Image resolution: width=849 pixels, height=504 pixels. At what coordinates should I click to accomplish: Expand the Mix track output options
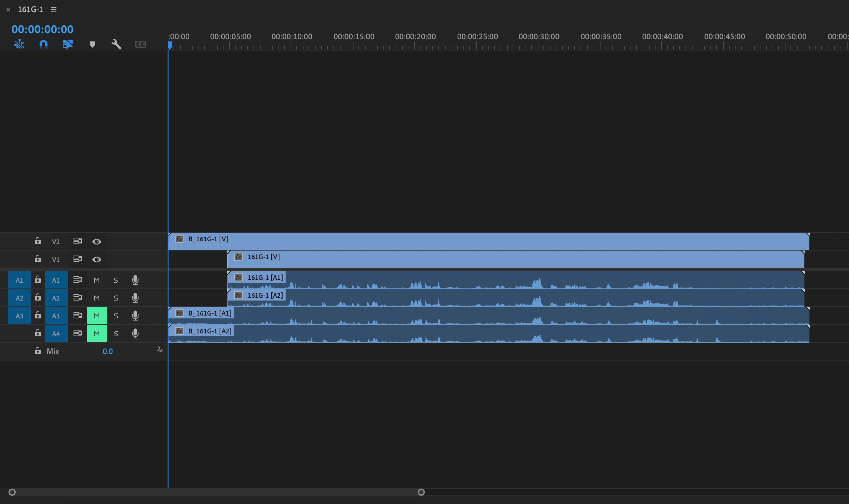point(160,350)
